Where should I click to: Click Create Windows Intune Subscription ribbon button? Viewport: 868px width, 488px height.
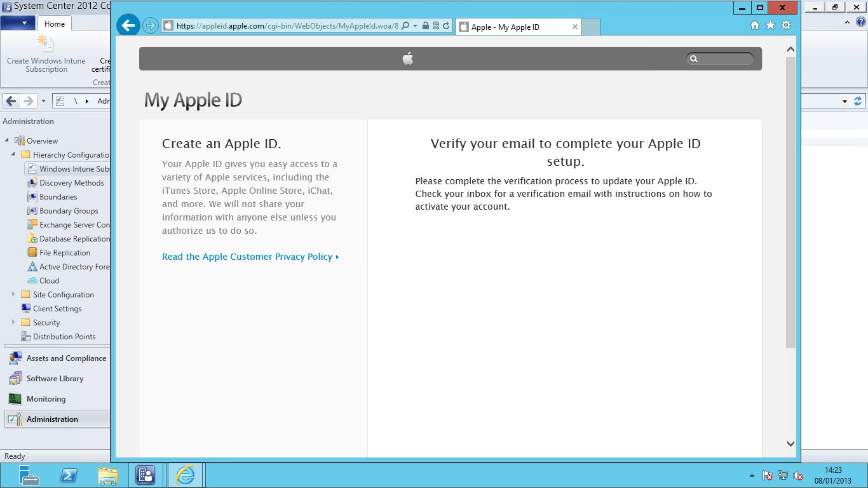point(46,54)
